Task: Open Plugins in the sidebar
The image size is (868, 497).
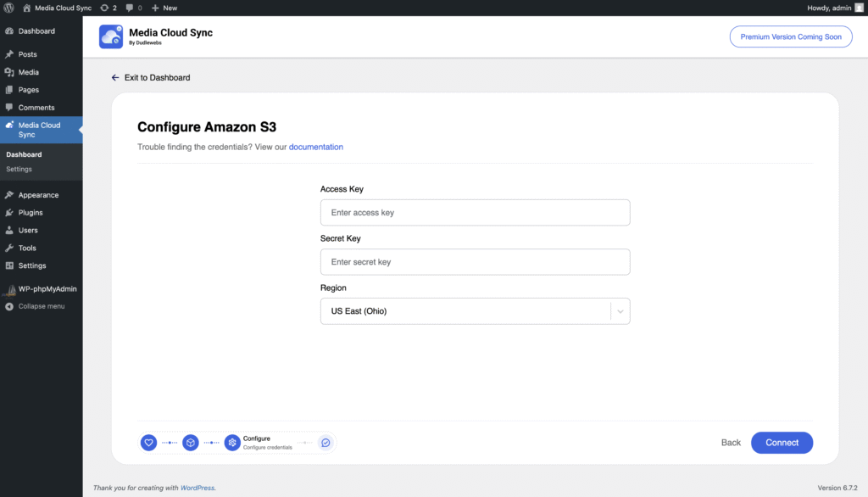Action: [31, 213]
